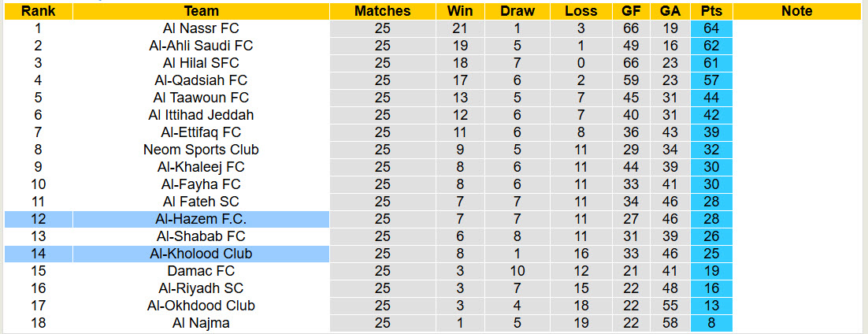868x334 pixels.
Task: Select Al Hilal SFC in the table
Action: click(201, 63)
